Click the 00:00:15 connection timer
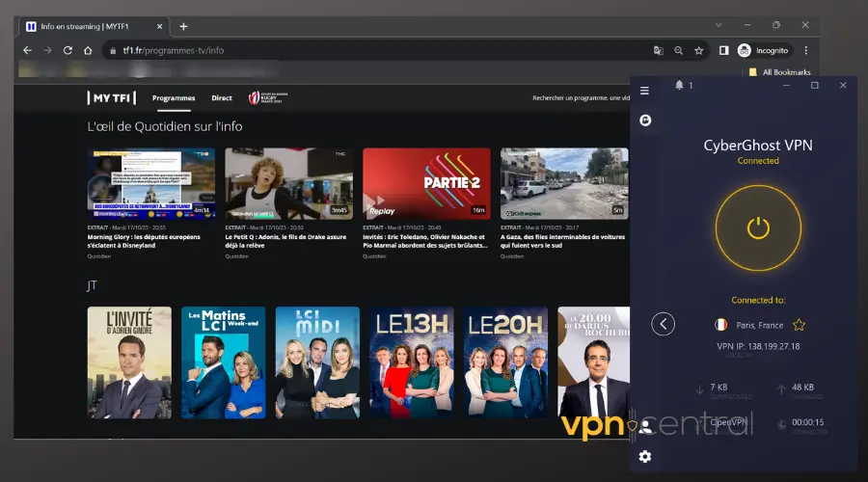 [807, 422]
